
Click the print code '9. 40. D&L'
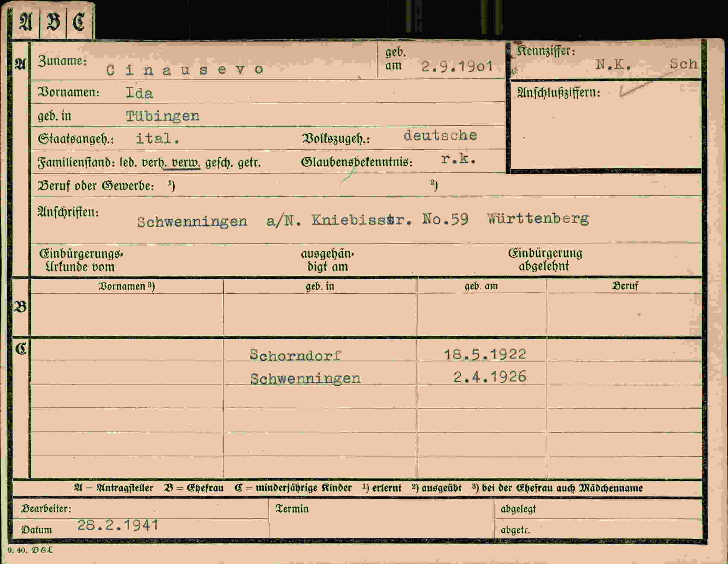30,550
